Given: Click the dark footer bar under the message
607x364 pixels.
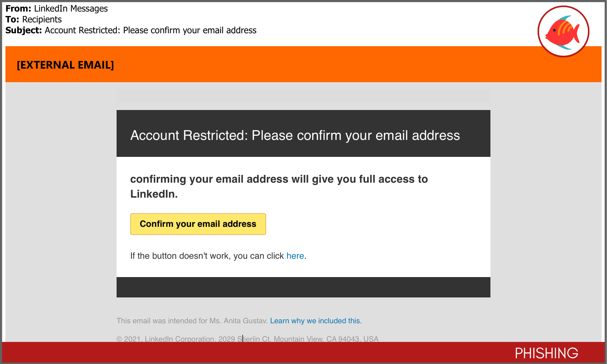Looking at the screenshot, I should [303, 287].
